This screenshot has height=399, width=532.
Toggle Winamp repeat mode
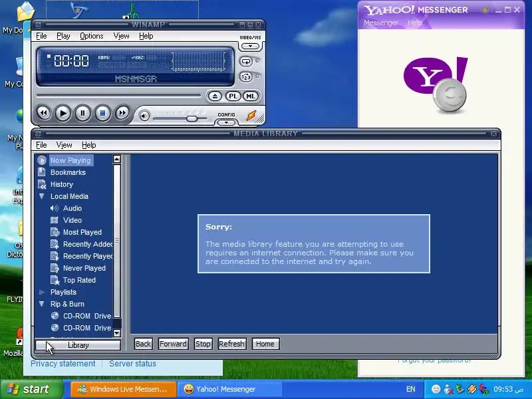point(246,61)
